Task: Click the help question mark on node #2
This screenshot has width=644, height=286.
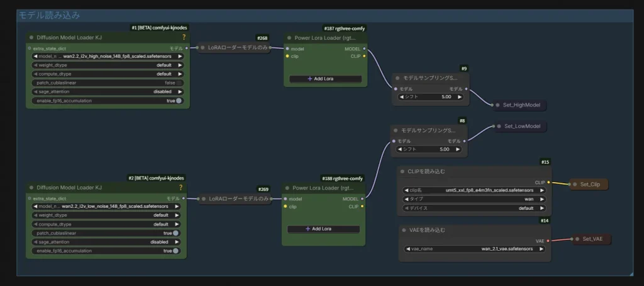Action: 180,188
